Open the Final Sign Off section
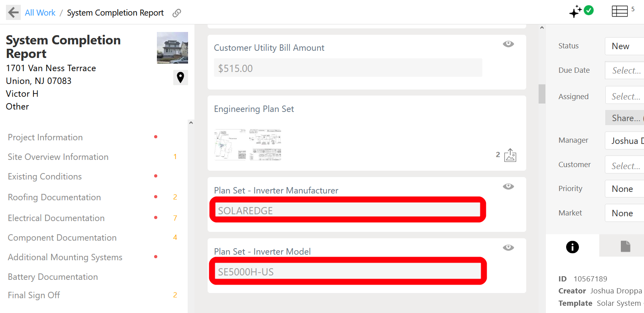Screen dimensions: 644x313 (34, 295)
